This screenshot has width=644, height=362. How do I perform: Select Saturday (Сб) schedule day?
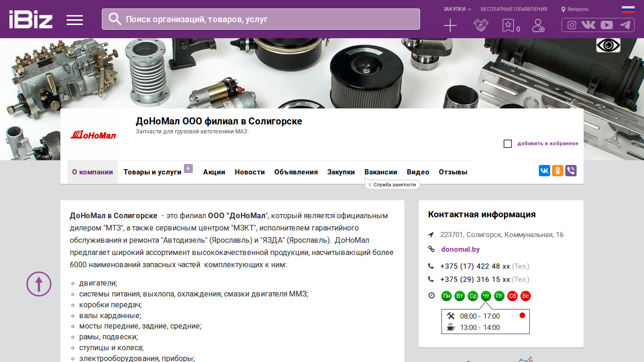tap(512, 296)
